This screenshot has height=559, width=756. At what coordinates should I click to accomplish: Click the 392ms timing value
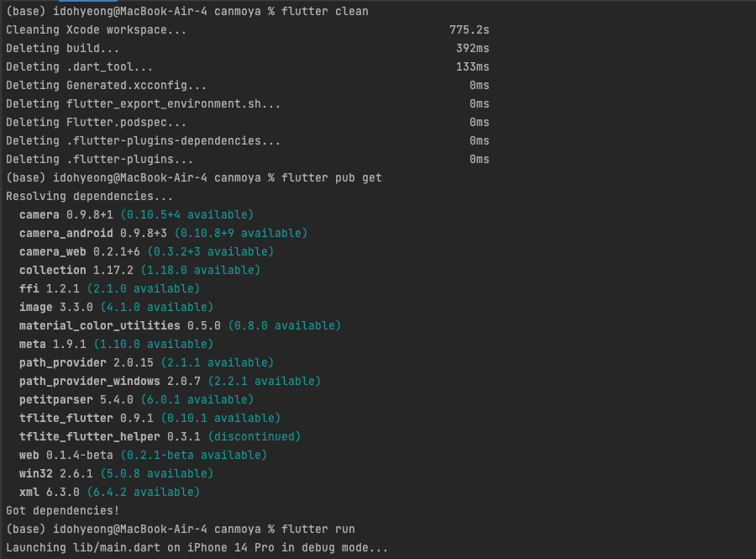472,48
